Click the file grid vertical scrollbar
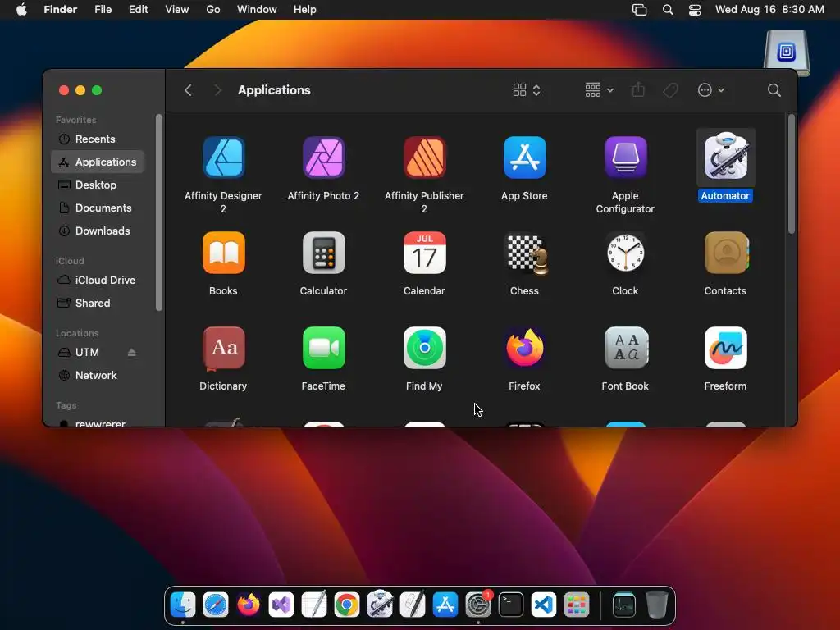The height and width of the screenshot is (630, 840). 792,175
